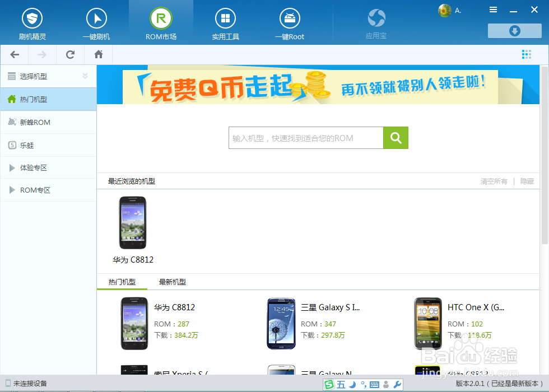This screenshot has height=392, width=549.
Task: Click the input method punctuation icon
Action: click(x=364, y=385)
